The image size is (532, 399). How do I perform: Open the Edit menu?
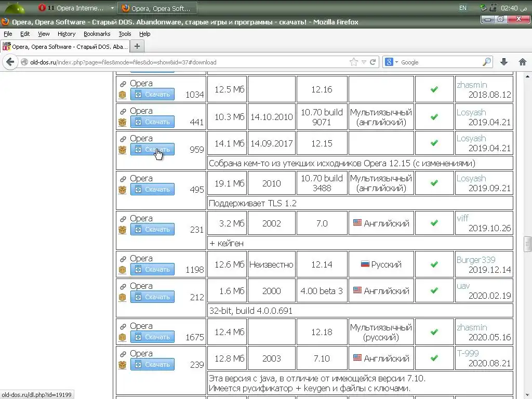pos(25,34)
